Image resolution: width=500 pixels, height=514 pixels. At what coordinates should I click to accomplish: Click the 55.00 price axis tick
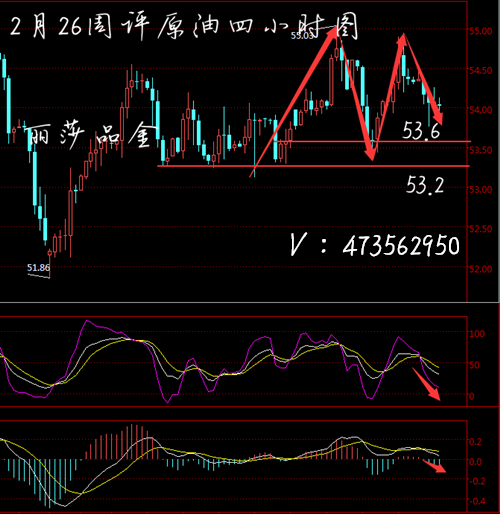tap(481, 31)
